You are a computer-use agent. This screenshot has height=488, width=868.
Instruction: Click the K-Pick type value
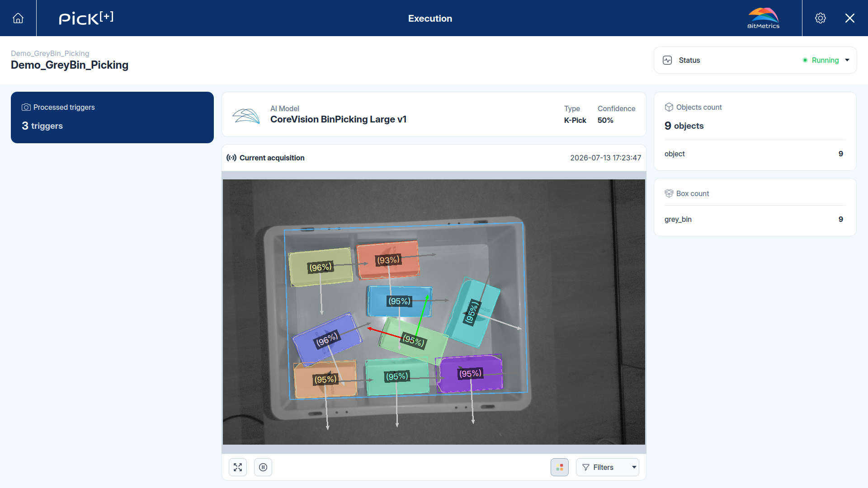click(x=575, y=120)
